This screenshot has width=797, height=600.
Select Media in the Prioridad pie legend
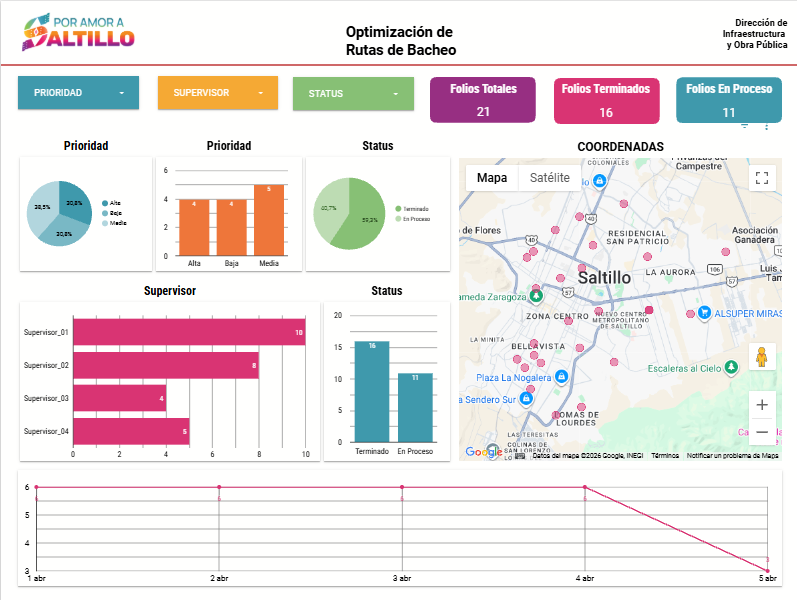pyautogui.click(x=114, y=223)
